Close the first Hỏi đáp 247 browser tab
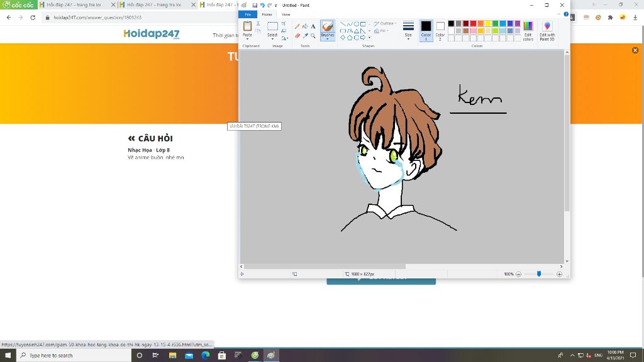This screenshot has height=362, width=644. click(113, 5)
